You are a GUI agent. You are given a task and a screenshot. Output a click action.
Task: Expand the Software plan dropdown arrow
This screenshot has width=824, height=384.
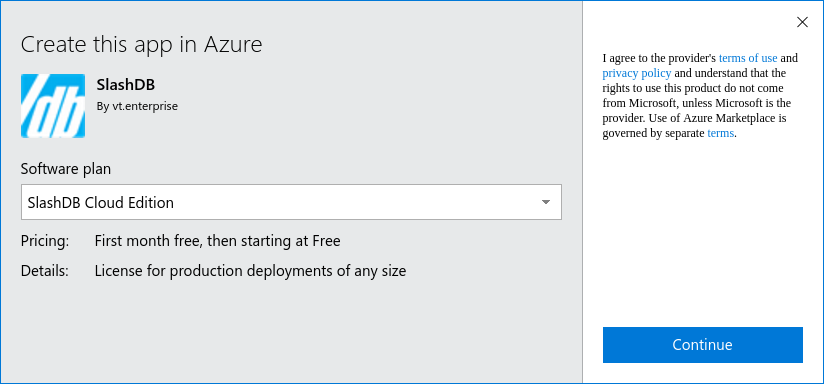point(546,202)
